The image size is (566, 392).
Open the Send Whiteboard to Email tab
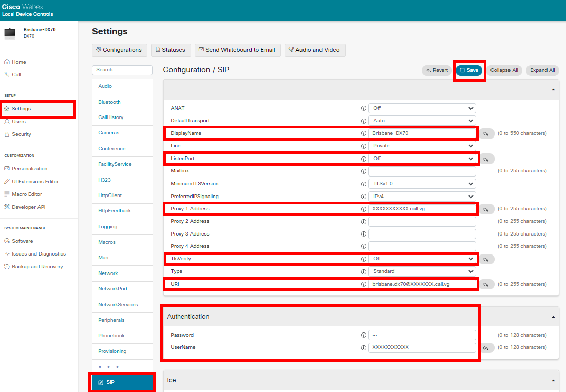tap(237, 50)
